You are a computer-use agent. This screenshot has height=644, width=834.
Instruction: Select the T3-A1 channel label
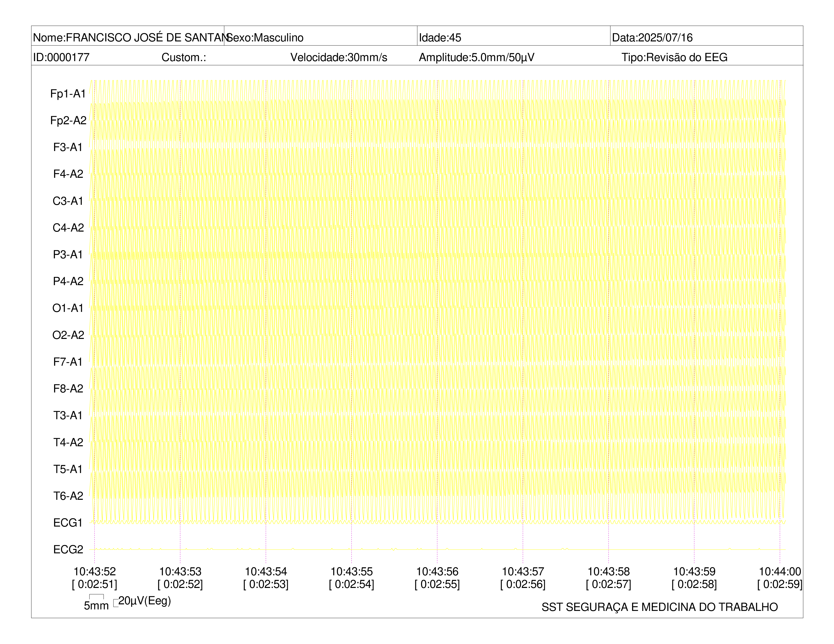68,415
